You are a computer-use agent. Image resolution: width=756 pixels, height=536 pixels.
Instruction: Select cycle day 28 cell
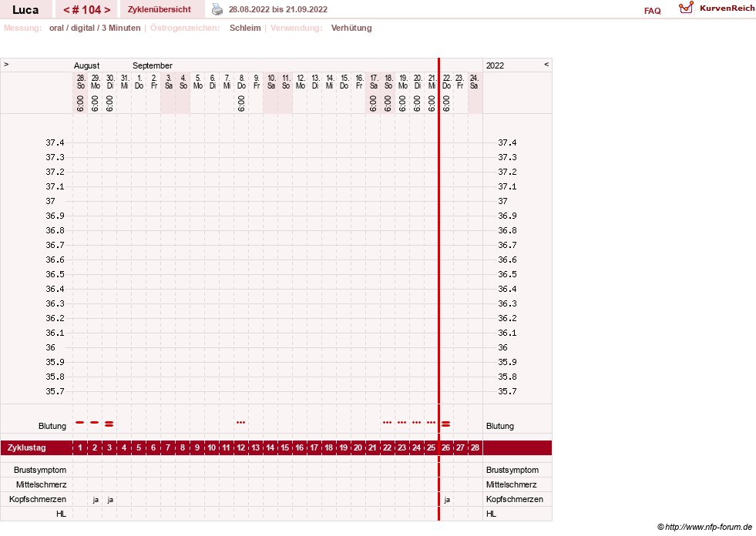pos(475,447)
